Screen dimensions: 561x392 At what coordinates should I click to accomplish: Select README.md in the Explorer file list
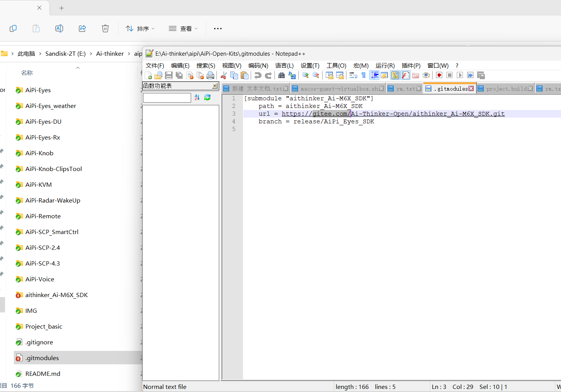(x=43, y=374)
